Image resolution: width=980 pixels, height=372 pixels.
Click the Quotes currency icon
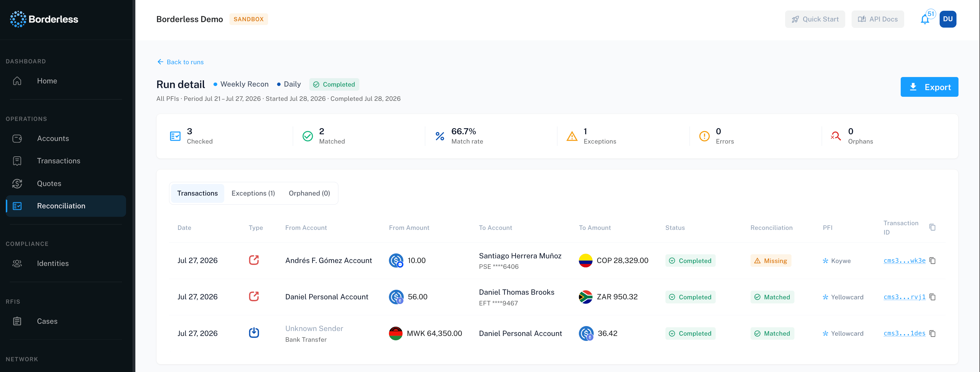tap(17, 183)
